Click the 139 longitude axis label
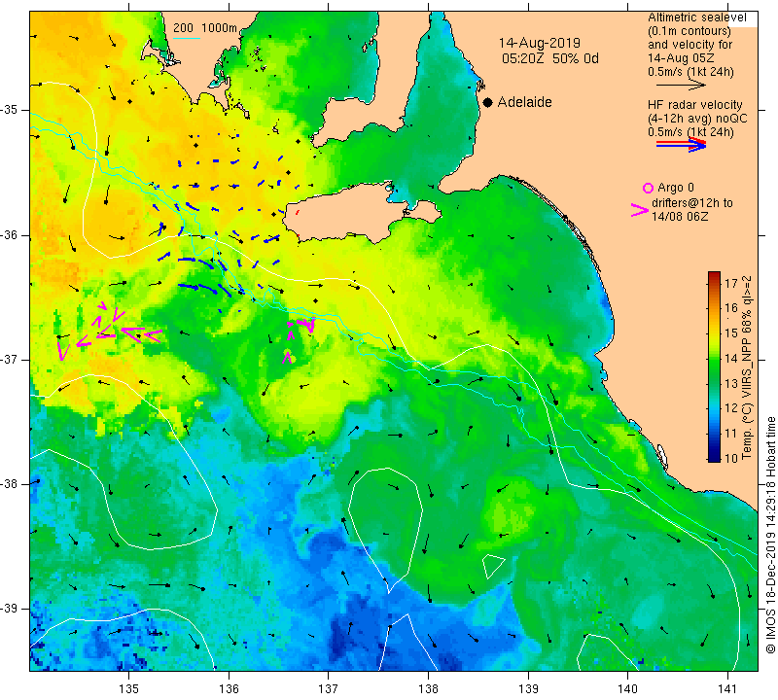Viewport: 778px width, 700px height. pyautogui.click(x=528, y=688)
